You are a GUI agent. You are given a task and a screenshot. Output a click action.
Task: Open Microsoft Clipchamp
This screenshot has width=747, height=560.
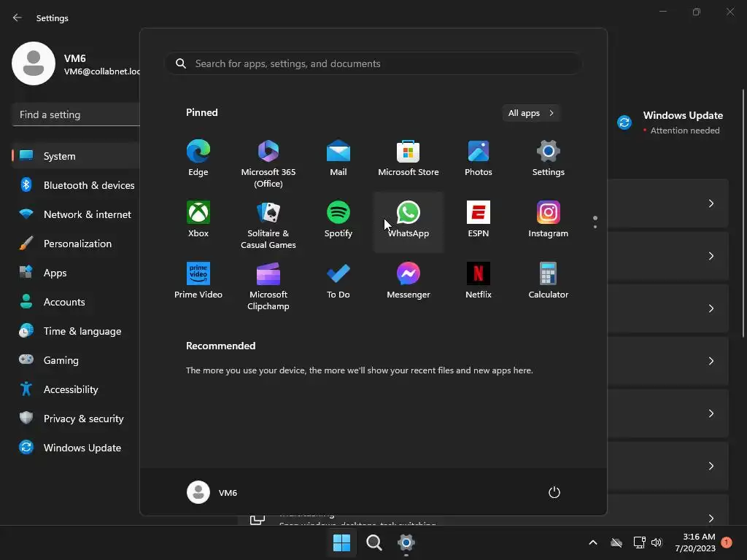[x=268, y=287]
